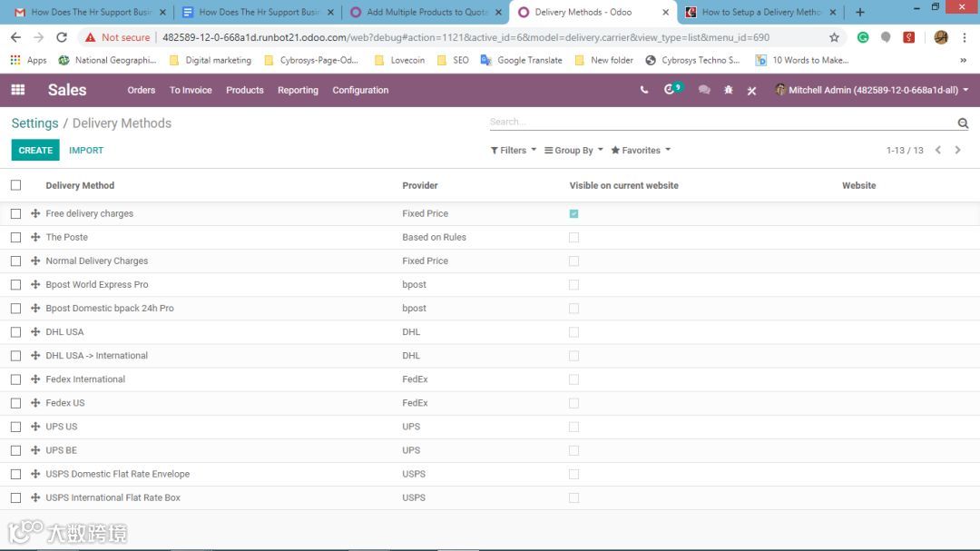
Task: Open the UPS US record
Action: (62, 427)
